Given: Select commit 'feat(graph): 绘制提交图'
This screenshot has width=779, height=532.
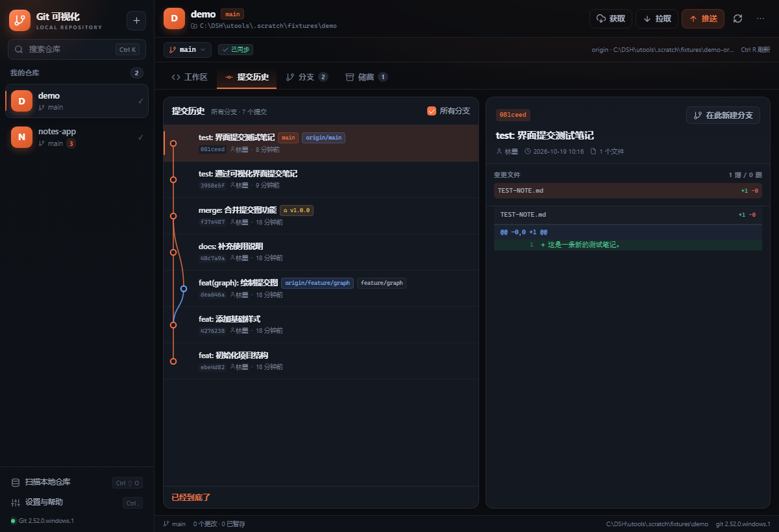Looking at the screenshot, I should click(x=321, y=288).
